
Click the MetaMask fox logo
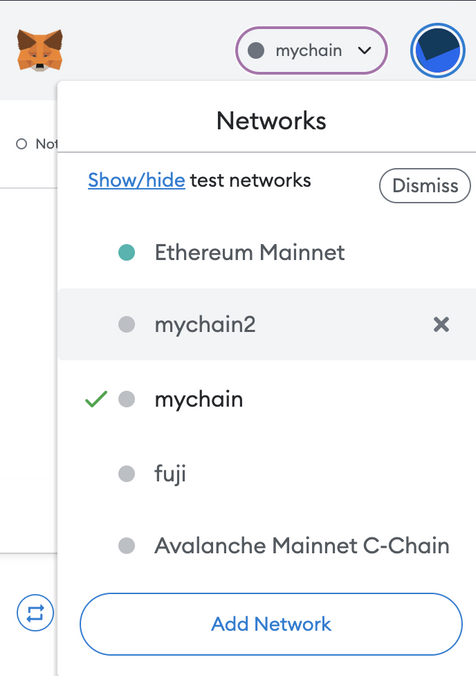coord(40,50)
